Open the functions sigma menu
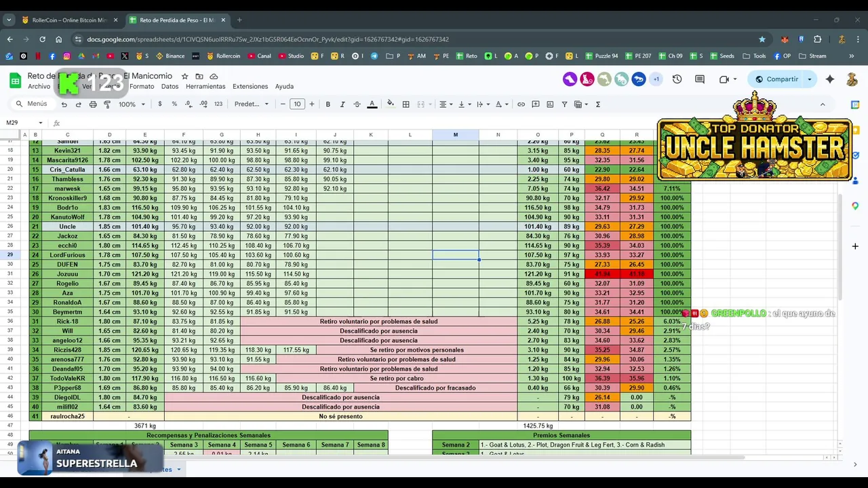This screenshot has width=868, height=488. [x=597, y=104]
